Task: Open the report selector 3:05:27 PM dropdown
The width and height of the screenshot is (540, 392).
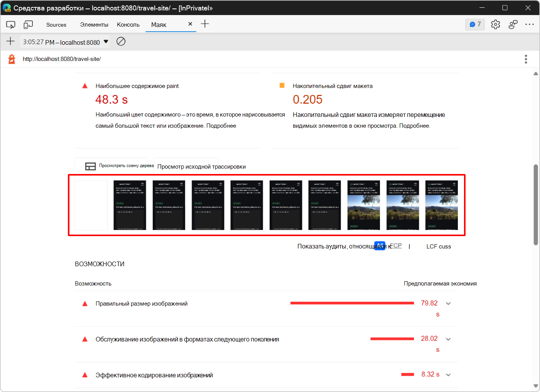Action: 65,42
